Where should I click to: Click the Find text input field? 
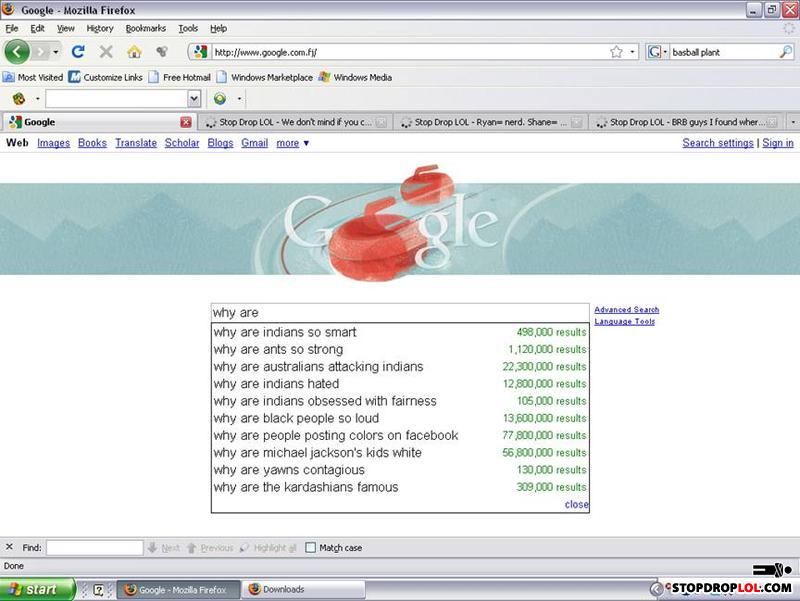pyautogui.click(x=95, y=548)
